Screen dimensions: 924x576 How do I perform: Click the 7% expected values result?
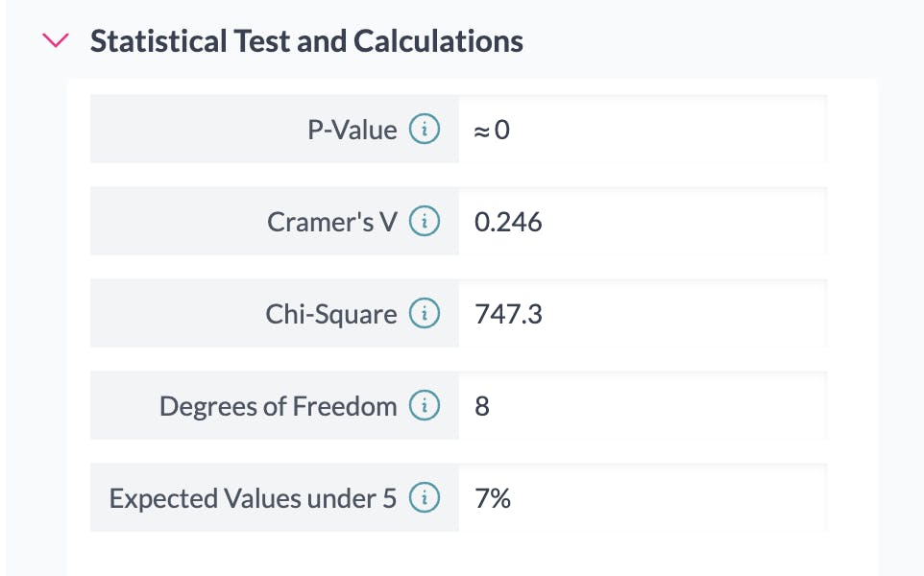[492, 498]
